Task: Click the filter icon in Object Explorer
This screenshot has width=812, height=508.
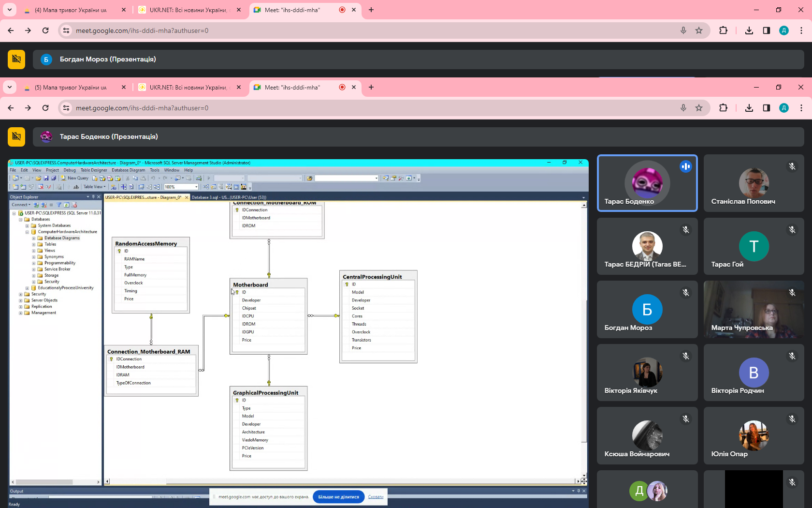Action: [x=59, y=205]
